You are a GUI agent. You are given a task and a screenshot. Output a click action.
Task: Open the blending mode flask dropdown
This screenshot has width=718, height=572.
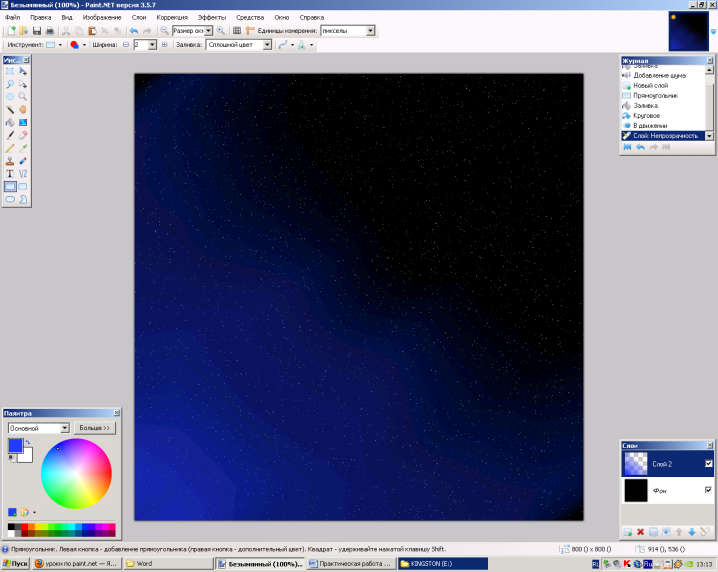[x=312, y=45]
